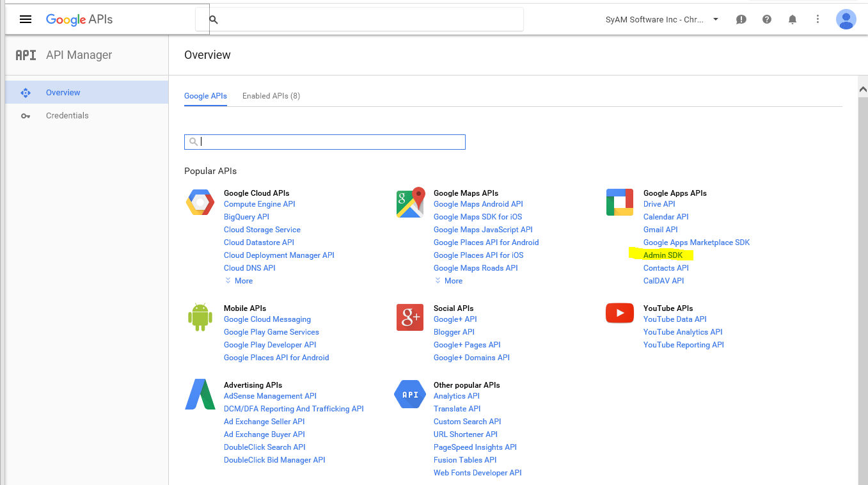
Task: Open Credentials in the sidebar
Action: [x=67, y=116]
